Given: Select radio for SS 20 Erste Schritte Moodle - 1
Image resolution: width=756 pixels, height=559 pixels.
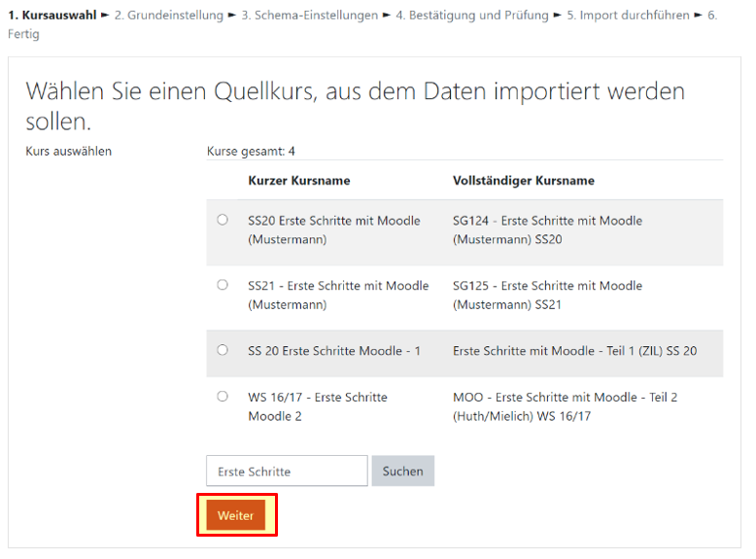Looking at the screenshot, I should 223,350.
